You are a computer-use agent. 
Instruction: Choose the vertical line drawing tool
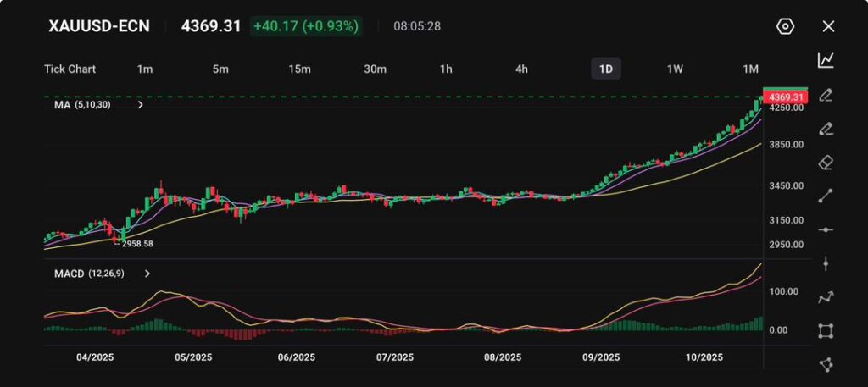click(x=826, y=263)
